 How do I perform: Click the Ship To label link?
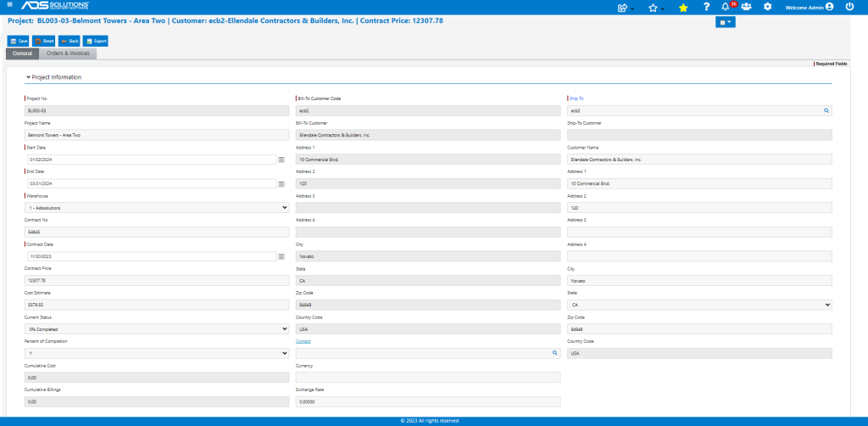click(x=576, y=98)
